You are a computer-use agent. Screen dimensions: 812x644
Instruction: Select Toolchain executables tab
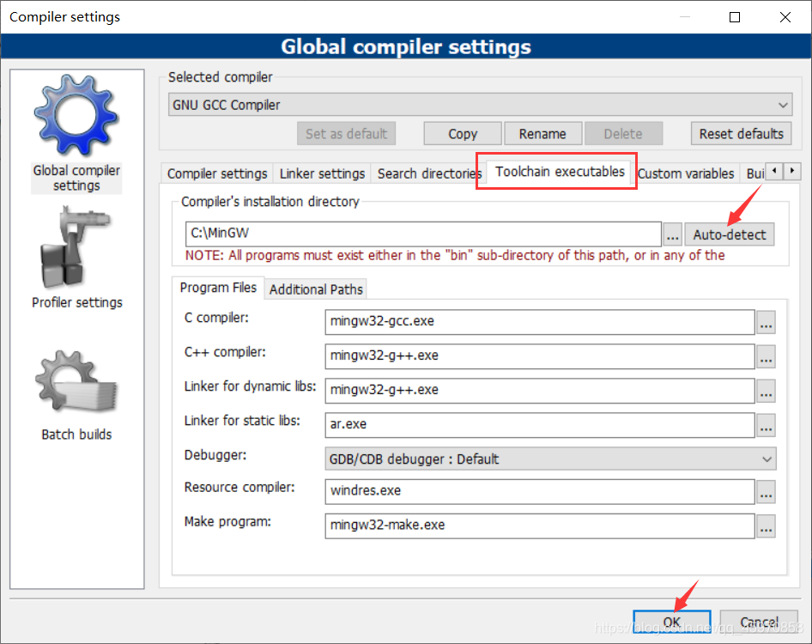(560, 172)
